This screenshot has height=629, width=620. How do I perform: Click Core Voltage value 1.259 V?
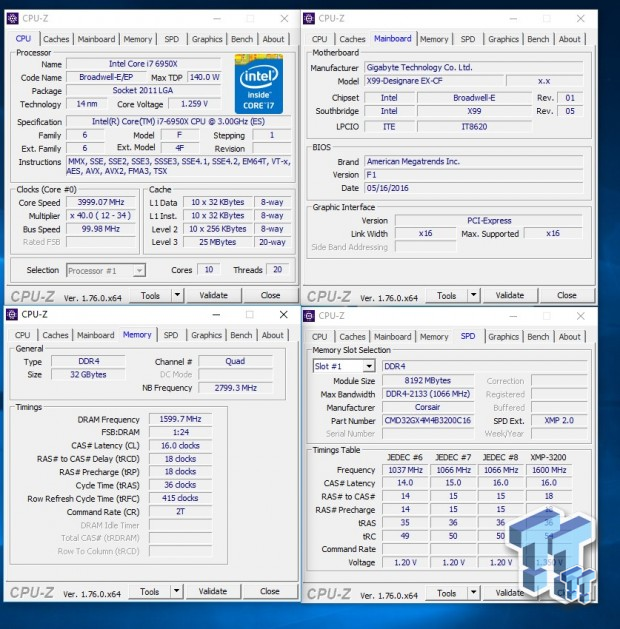[x=194, y=104]
